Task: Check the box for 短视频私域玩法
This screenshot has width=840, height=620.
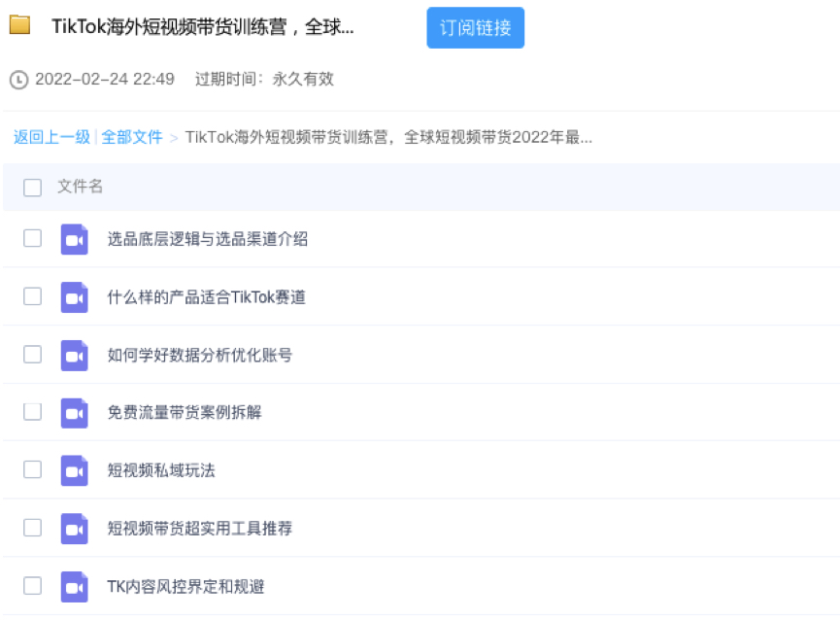Action: point(33,469)
